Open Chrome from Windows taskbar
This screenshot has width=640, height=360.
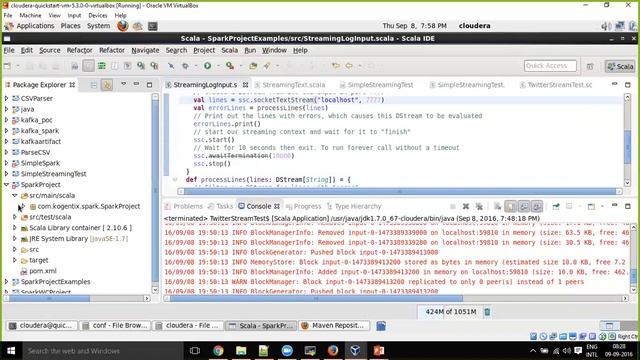tap(218, 351)
